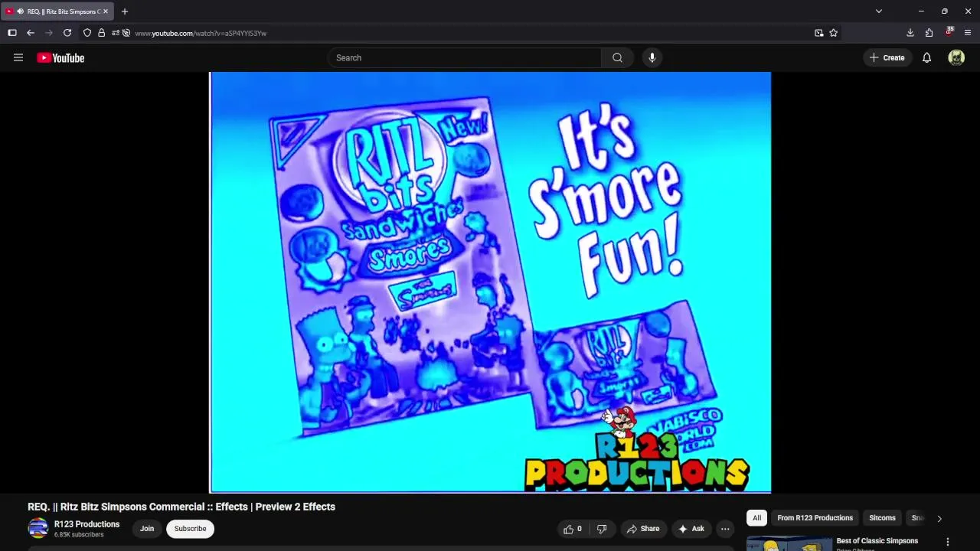Open more actions ellipsis below the video

725,529
